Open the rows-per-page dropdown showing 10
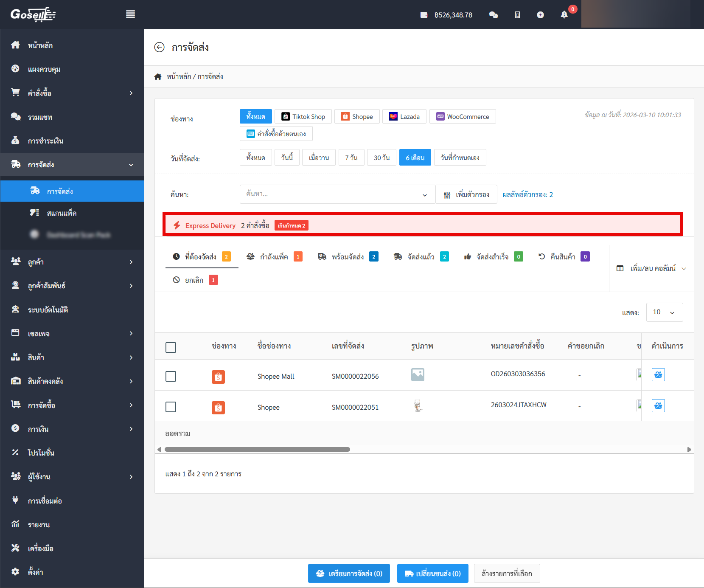 click(664, 312)
